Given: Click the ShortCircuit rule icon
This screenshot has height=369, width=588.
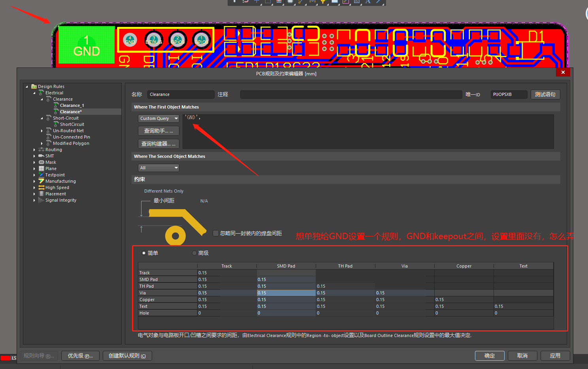Looking at the screenshot, I should point(56,124).
